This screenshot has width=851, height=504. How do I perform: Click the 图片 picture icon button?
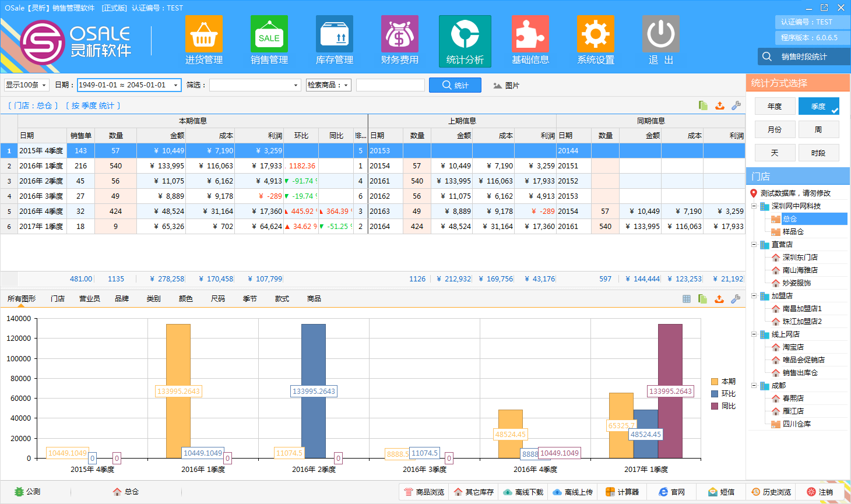(x=506, y=85)
